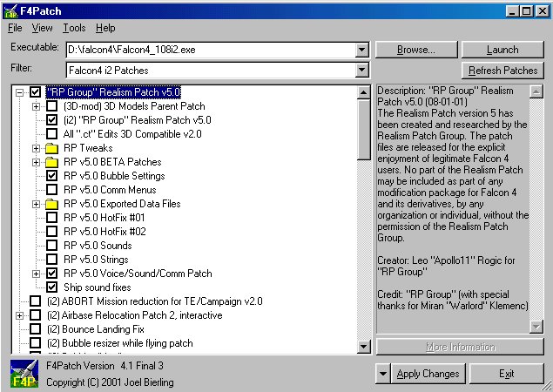This screenshot has width=553, height=392.
Task: Open the Help menu
Action: [x=105, y=28]
